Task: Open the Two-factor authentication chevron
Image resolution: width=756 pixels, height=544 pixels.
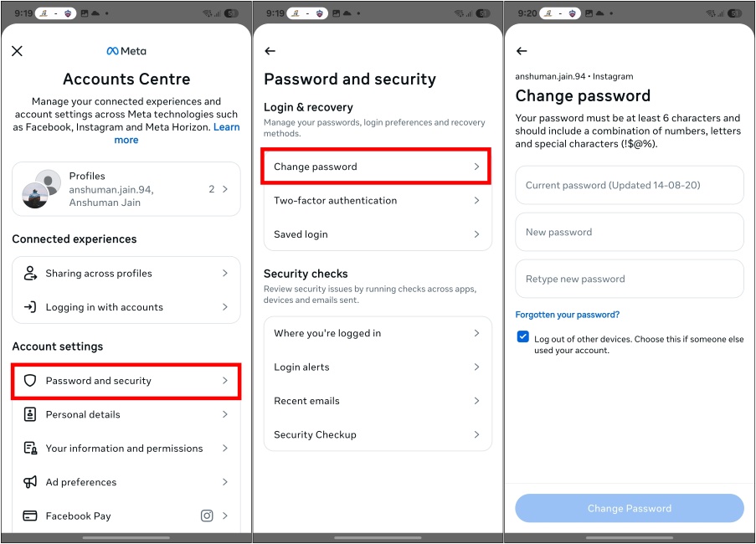Action: 476,200
